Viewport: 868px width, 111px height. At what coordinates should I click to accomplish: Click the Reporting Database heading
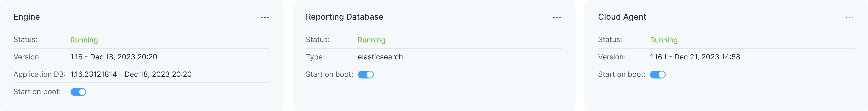344,17
